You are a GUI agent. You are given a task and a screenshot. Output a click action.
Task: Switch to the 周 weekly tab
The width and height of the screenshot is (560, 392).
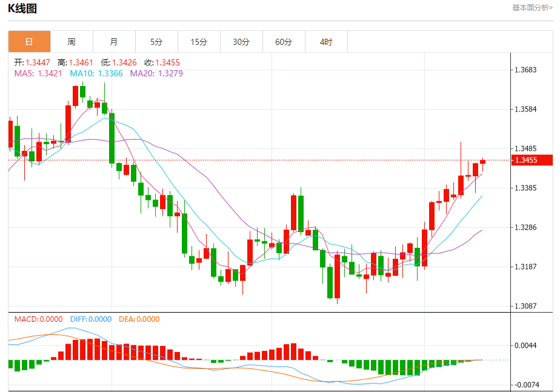[x=72, y=42]
